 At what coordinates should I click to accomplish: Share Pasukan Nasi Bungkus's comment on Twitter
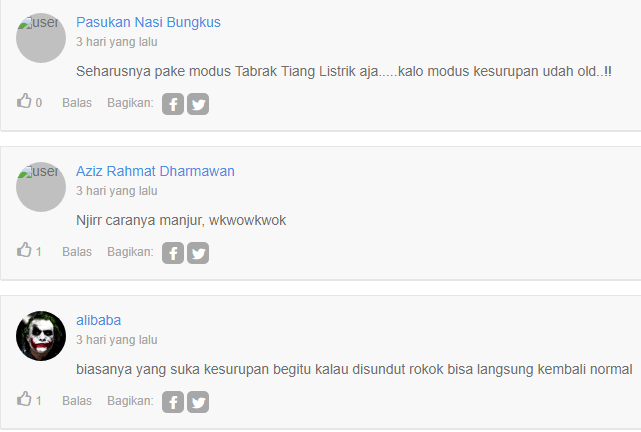point(198,104)
